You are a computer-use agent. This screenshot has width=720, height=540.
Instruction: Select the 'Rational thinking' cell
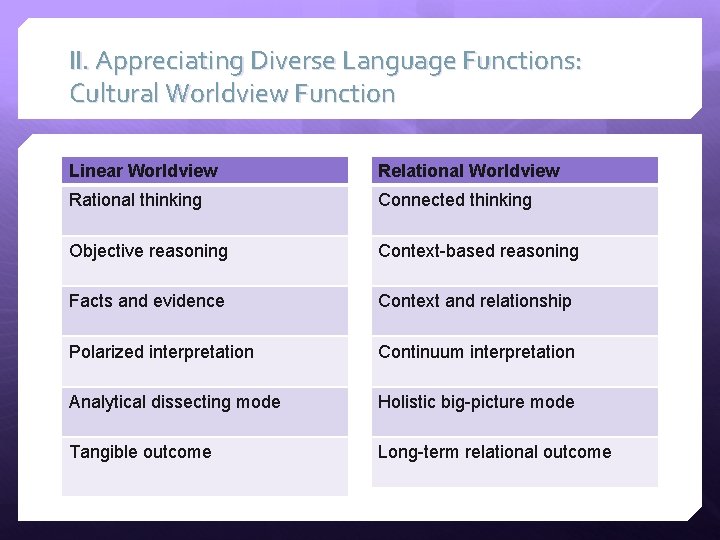pos(205,211)
